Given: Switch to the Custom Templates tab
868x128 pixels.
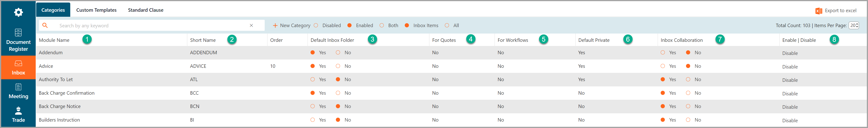Looking at the screenshot, I should pos(96,10).
